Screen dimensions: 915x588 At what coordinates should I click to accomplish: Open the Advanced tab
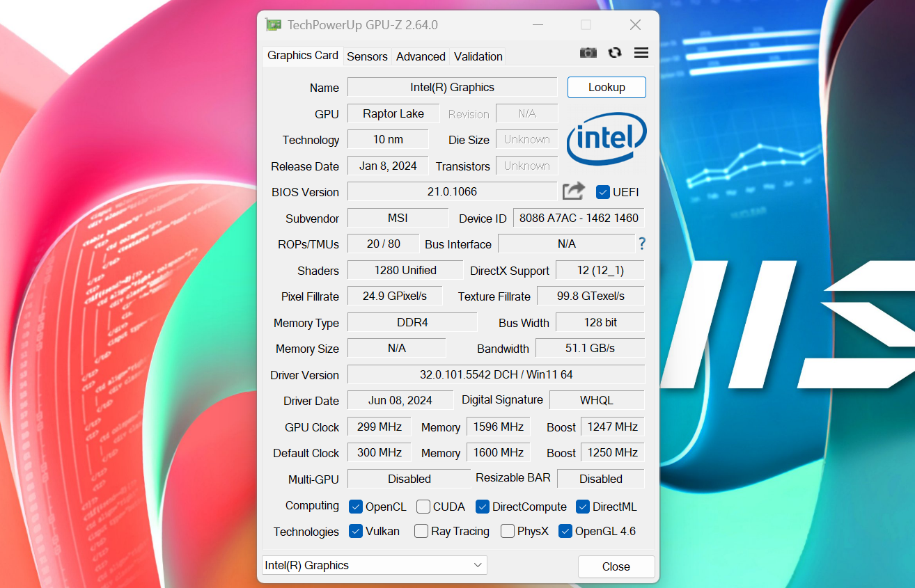tap(421, 56)
